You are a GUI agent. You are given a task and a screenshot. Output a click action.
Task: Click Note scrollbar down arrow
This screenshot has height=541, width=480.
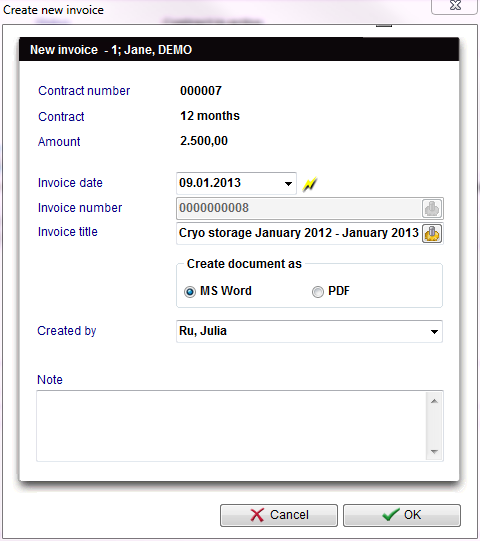tap(434, 452)
